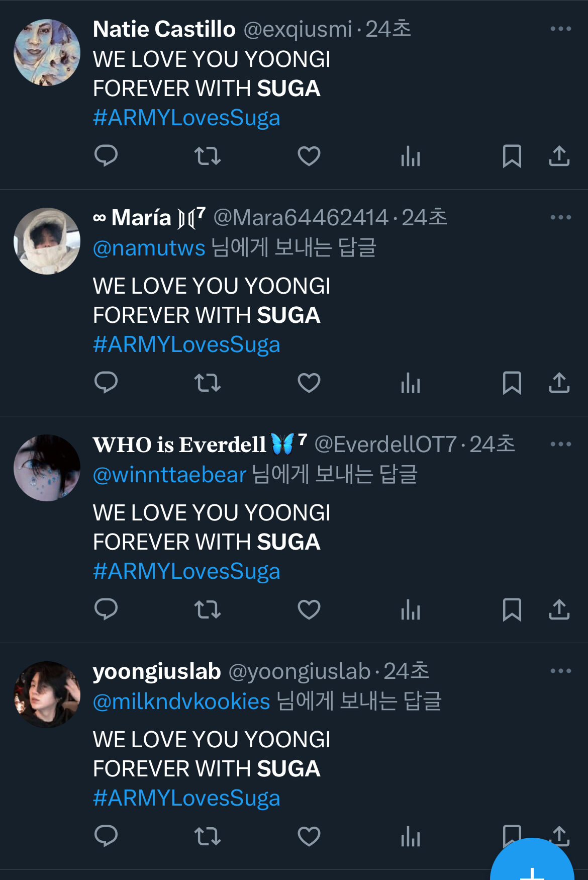Like the tweet by @Mara64462414

[309, 383]
